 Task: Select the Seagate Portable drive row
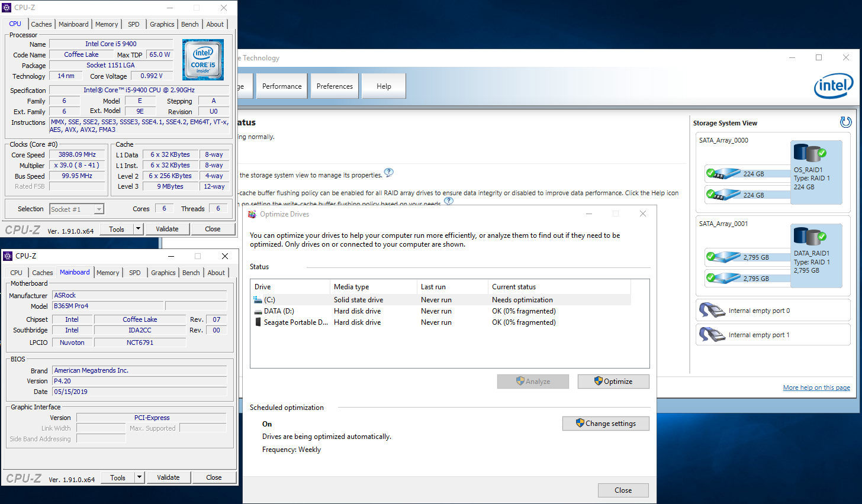coord(440,322)
